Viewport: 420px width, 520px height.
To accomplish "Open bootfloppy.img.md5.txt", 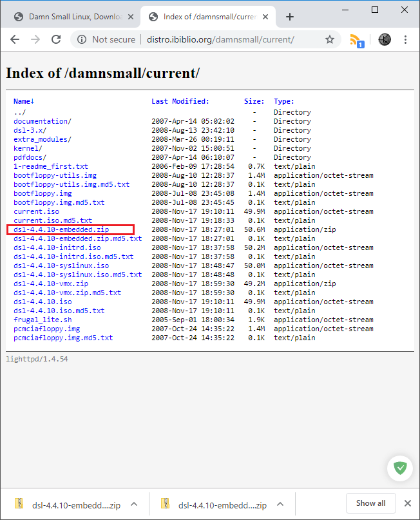I will tap(59, 202).
